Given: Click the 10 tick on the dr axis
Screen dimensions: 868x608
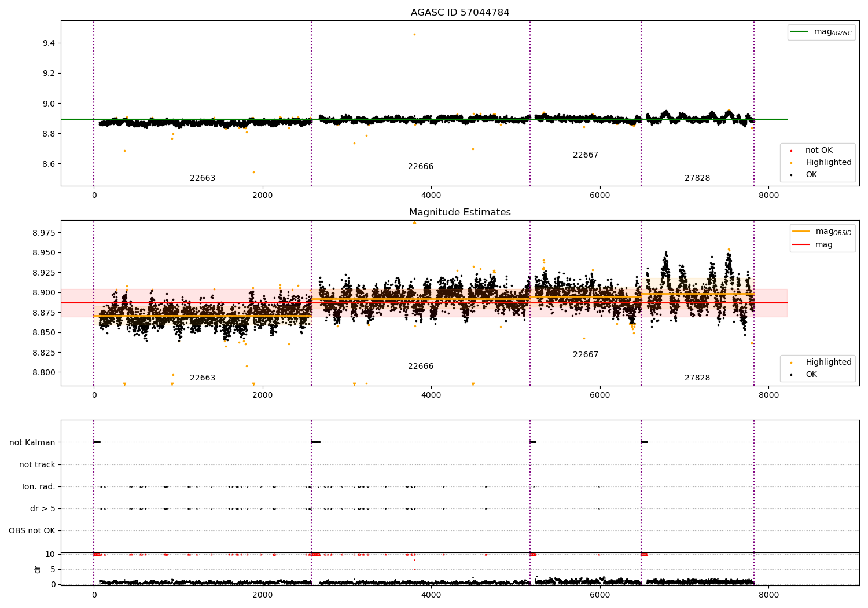Looking at the screenshot, I should (50, 554).
